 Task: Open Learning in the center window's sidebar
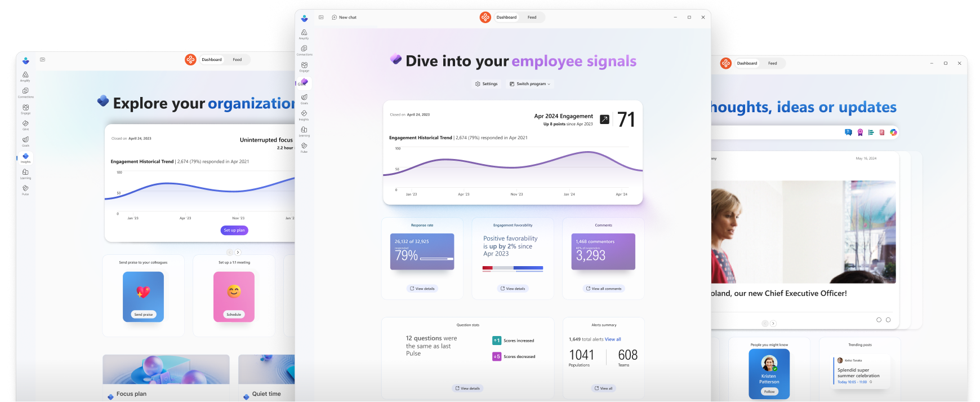click(x=304, y=131)
